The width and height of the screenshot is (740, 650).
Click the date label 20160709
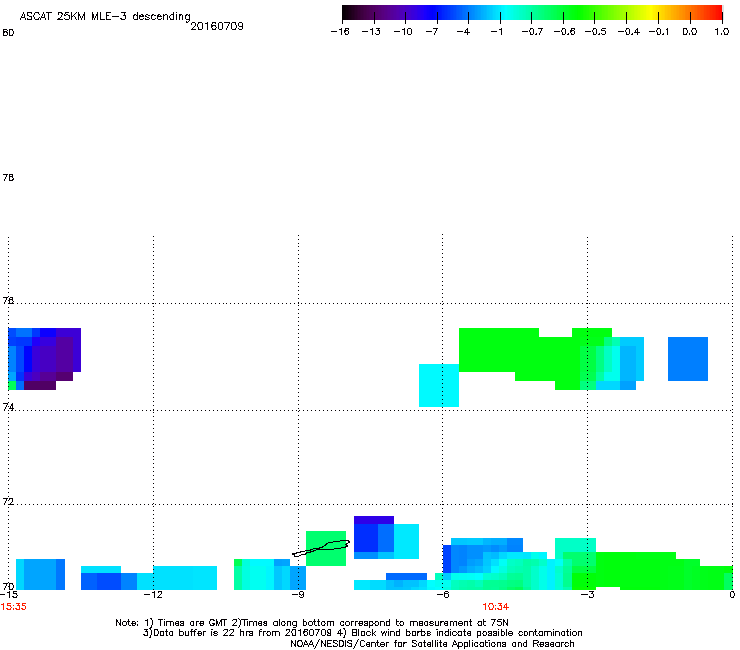pos(217,26)
